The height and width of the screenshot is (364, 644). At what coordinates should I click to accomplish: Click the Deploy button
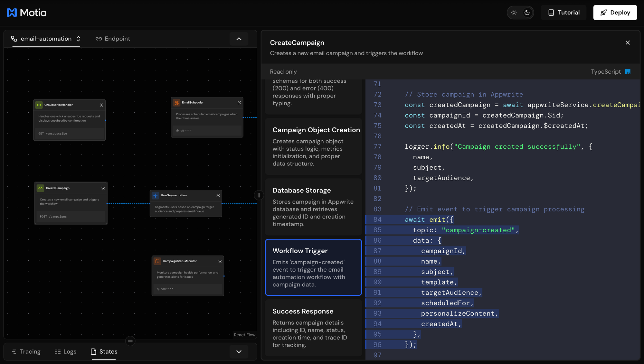[615, 13]
